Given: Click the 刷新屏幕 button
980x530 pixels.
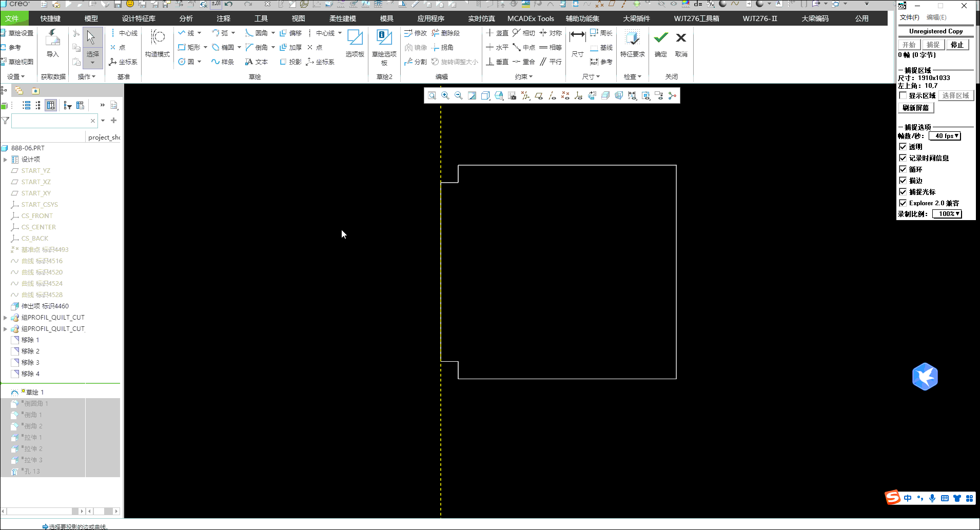Looking at the screenshot, I should [x=916, y=108].
